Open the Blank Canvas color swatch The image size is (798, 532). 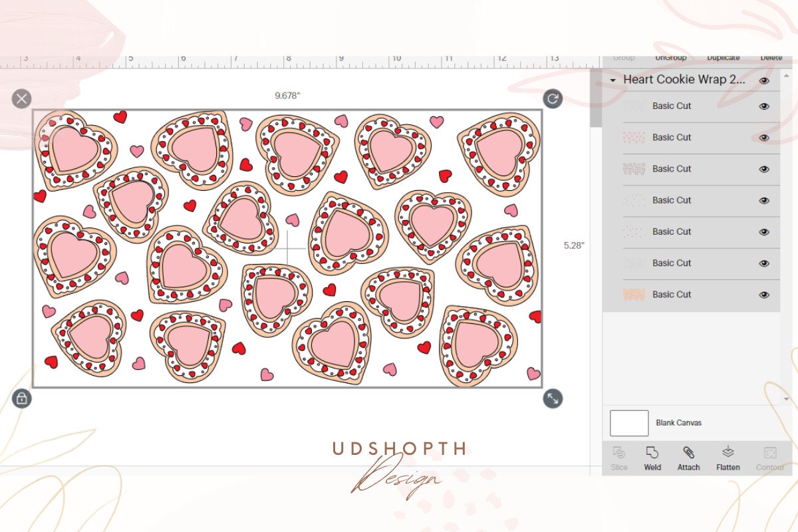point(628,423)
